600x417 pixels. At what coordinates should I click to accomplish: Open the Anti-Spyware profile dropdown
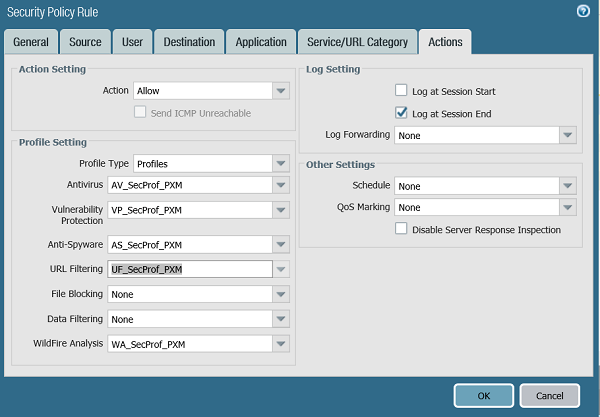(x=281, y=244)
